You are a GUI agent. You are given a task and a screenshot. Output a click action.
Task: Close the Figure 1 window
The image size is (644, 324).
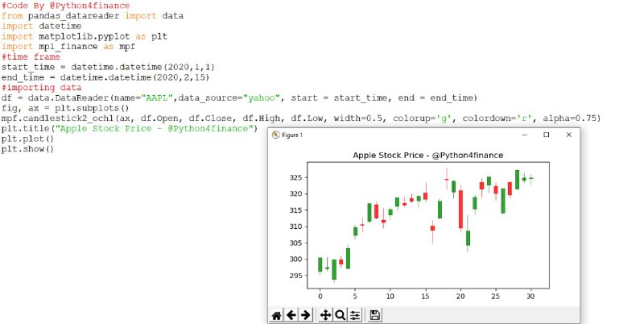pyautogui.click(x=569, y=135)
